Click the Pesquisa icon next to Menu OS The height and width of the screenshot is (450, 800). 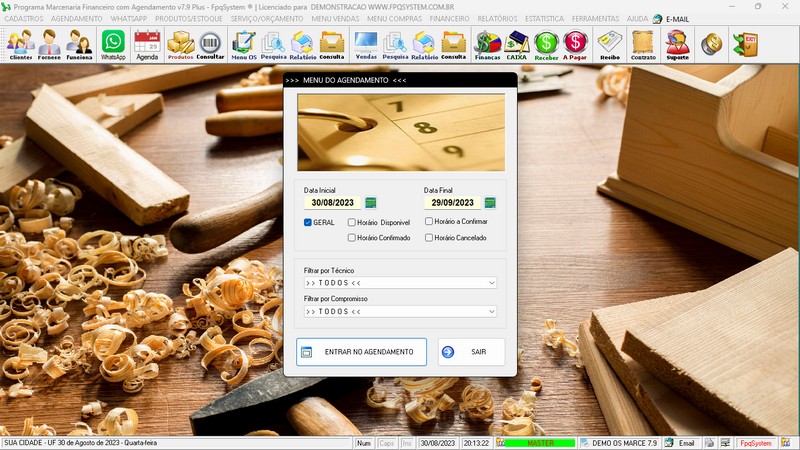coord(273,44)
